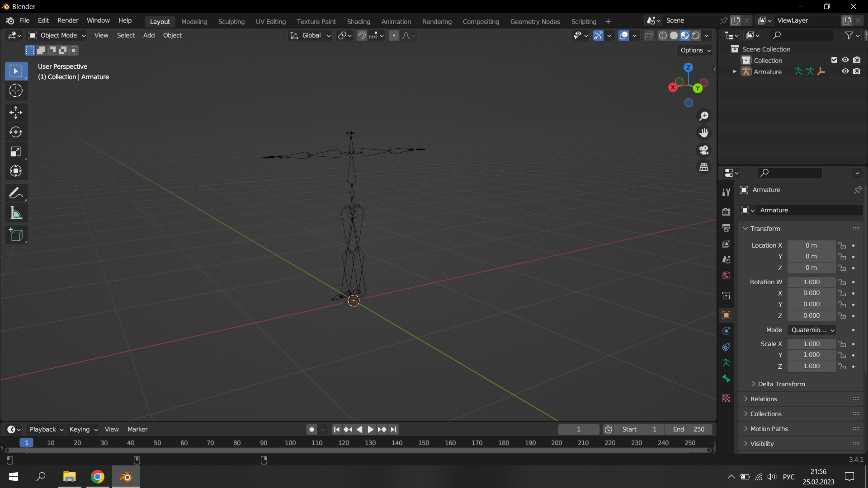Activate the Measure tool

[16, 212]
